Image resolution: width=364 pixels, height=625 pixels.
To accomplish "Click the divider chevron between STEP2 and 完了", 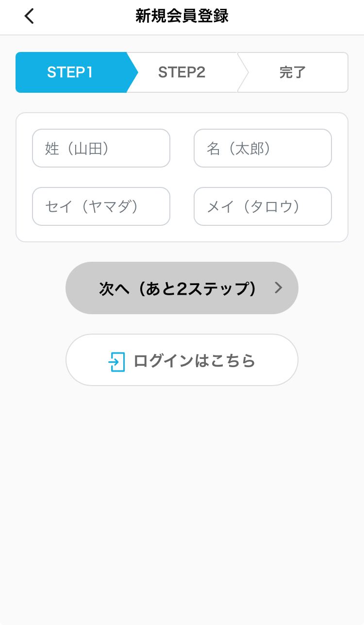I will [244, 72].
